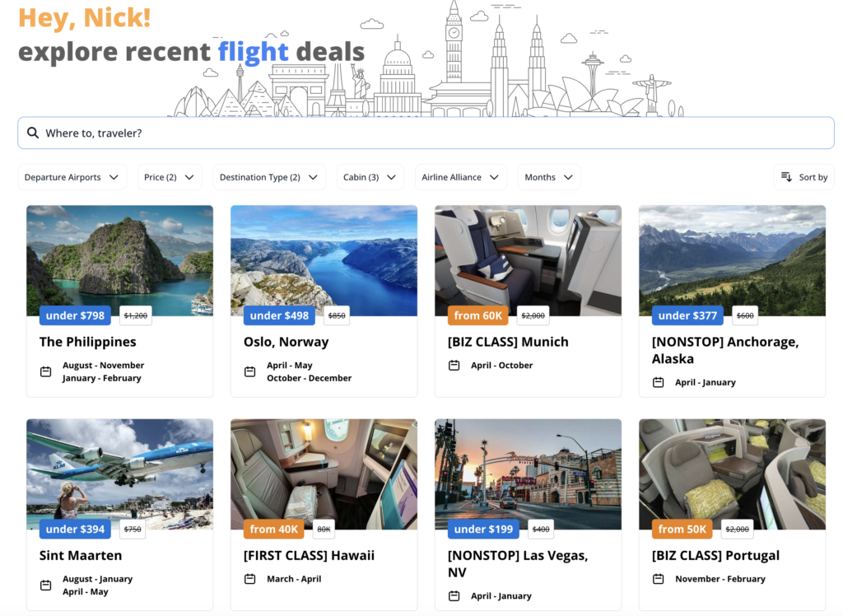The height and width of the screenshot is (616, 843).
Task: Click the under $498 price badge on Oslo
Action: click(278, 315)
